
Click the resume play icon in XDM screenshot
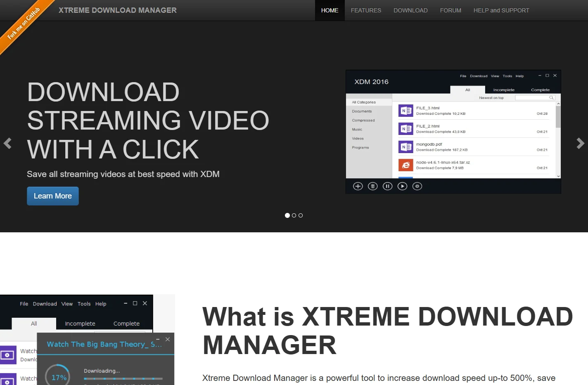pos(403,186)
